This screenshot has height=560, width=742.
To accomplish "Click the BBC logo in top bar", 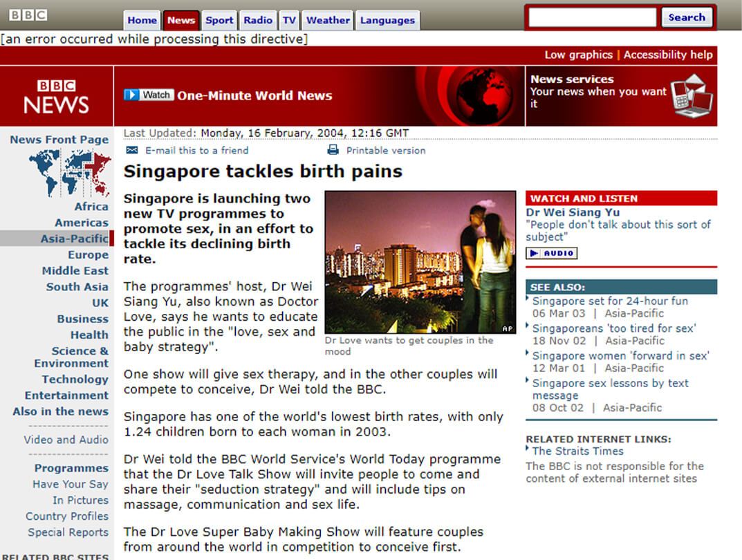I will tap(28, 15).
